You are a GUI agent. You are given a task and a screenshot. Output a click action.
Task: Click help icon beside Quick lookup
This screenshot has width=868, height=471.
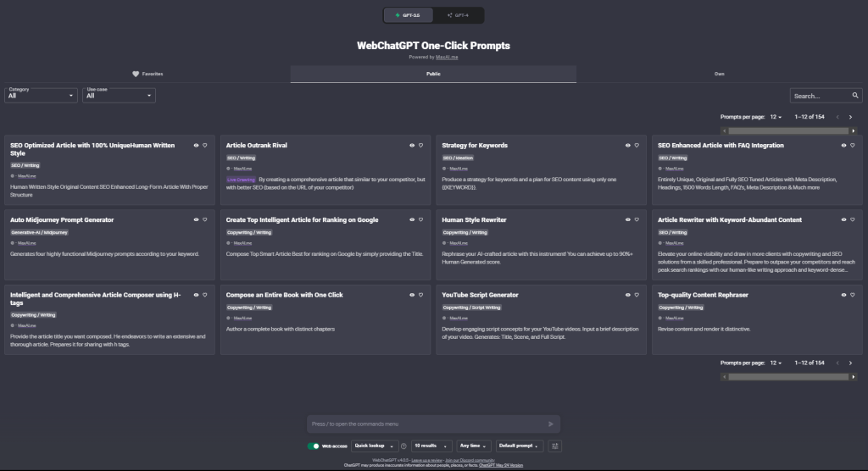point(403,446)
